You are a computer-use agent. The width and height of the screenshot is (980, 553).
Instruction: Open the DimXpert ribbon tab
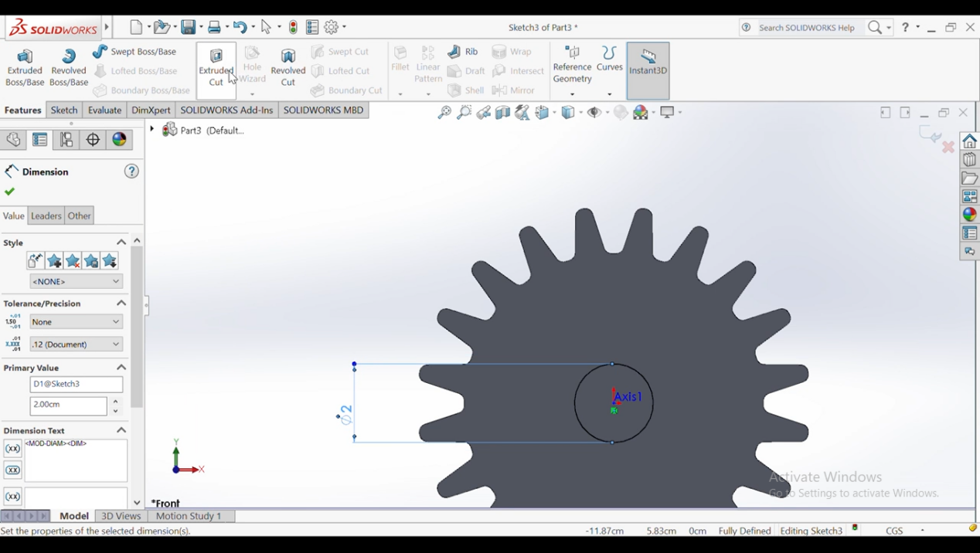point(151,110)
